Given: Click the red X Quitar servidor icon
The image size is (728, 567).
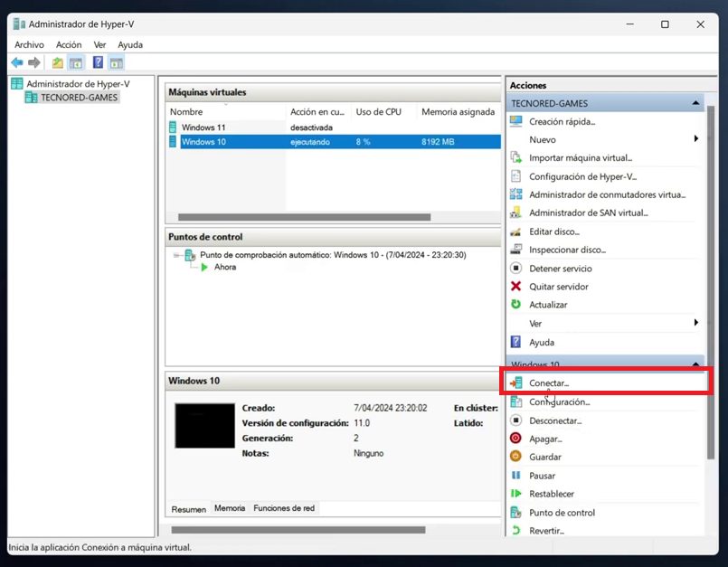Looking at the screenshot, I should [515, 286].
